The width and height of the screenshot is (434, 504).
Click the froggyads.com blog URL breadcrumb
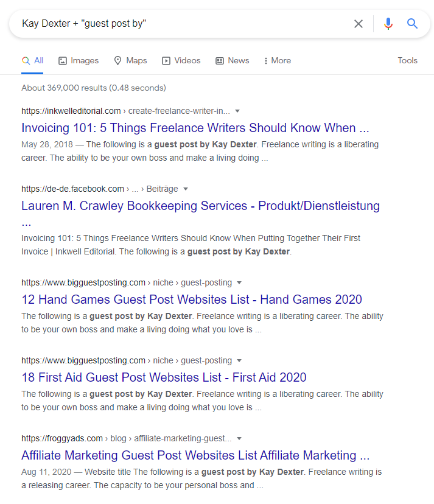point(127,439)
